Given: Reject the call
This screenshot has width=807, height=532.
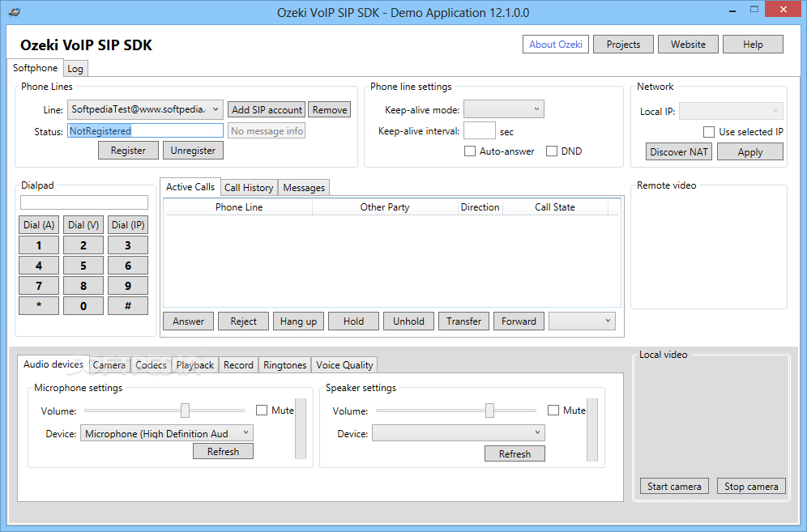Looking at the screenshot, I should click(x=243, y=321).
